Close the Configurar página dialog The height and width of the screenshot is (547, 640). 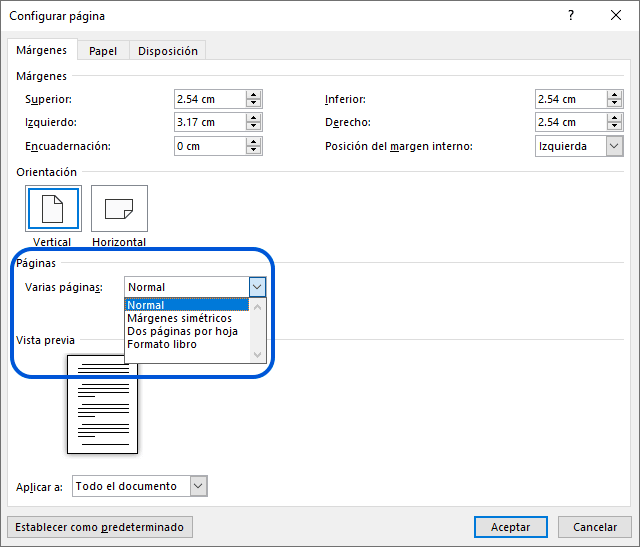(x=616, y=16)
